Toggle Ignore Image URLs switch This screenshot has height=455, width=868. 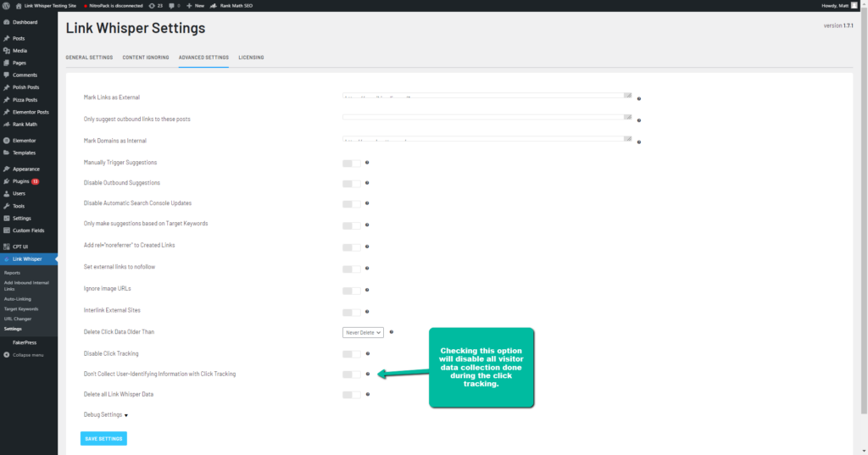pyautogui.click(x=351, y=291)
